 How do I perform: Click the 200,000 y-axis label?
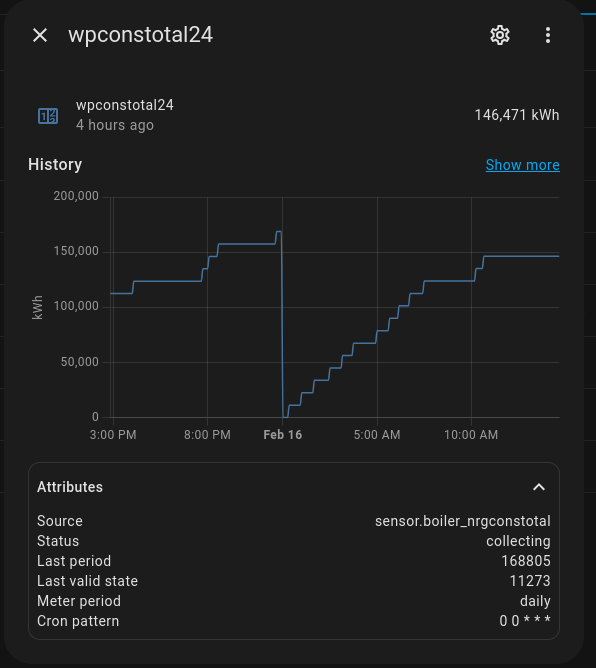coord(76,196)
